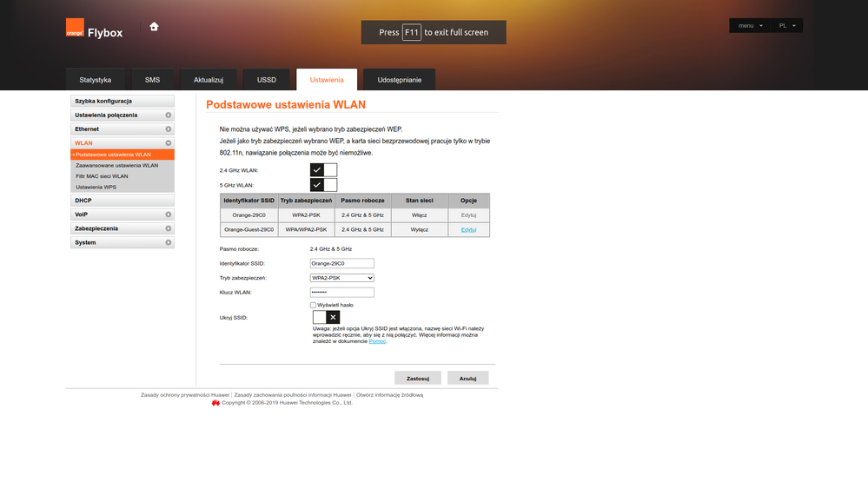This screenshot has height=488, width=868.
Task: Open Ustawienia WPS submenu item
Action: click(96, 187)
